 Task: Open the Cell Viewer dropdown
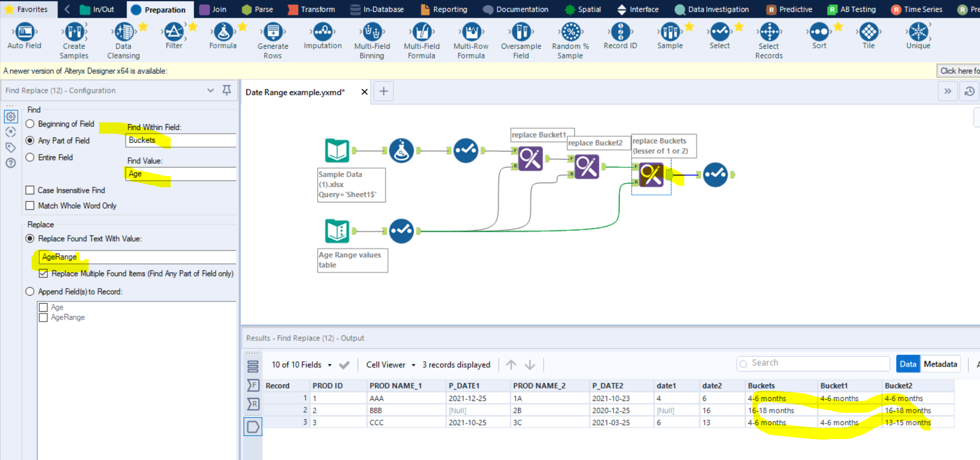tap(391, 364)
